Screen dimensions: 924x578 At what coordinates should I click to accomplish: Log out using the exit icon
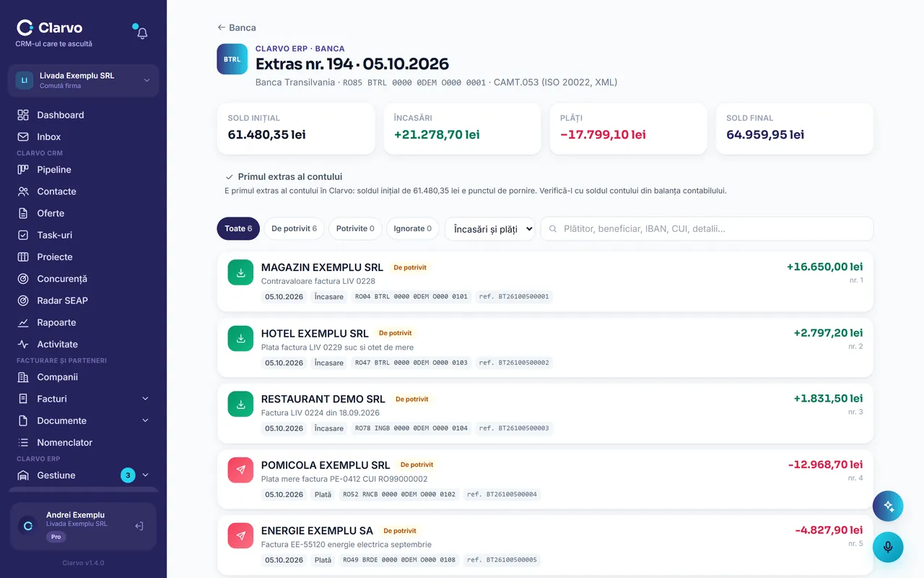point(139,526)
